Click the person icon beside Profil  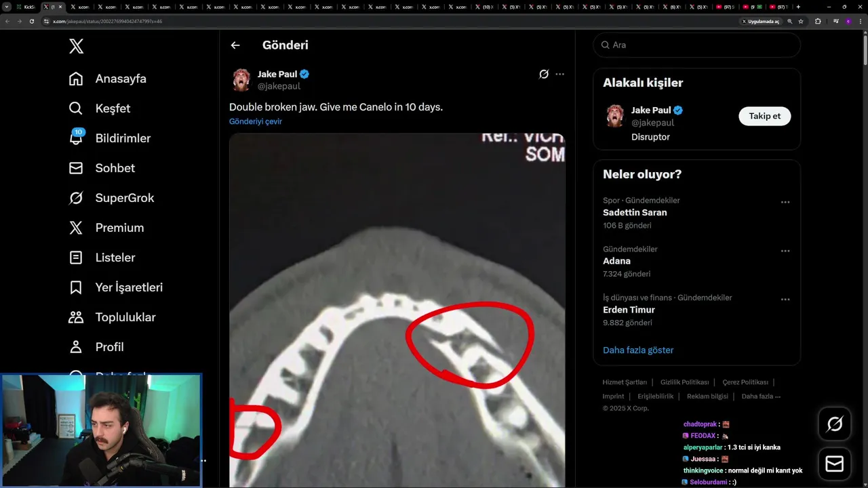(x=76, y=347)
